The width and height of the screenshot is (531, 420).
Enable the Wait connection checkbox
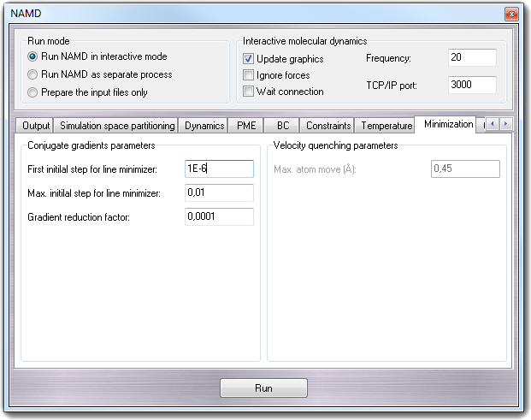coord(248,92)
